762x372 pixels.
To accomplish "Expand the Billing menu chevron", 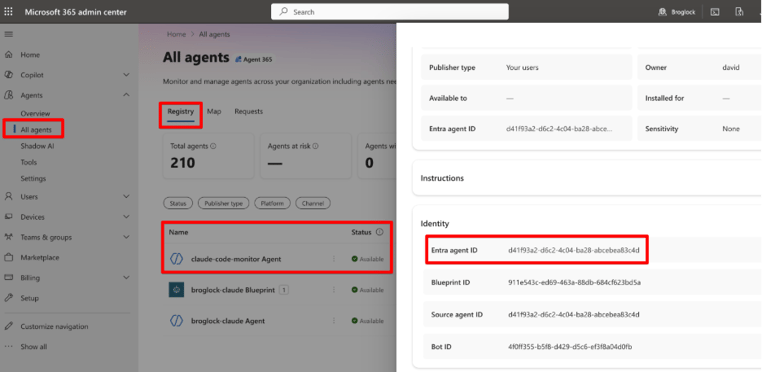I will coord(126,278).
